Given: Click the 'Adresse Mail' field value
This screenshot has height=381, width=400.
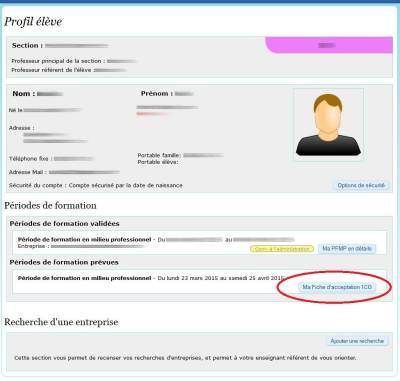Looking at the screenshot, I should point(84,172).
